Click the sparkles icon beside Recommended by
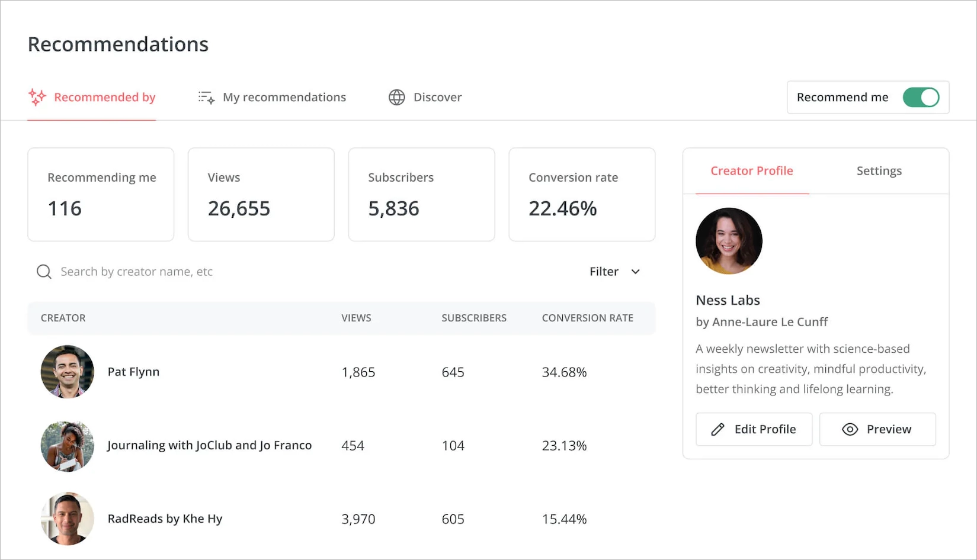Screen dimensions: 977x560 [37, 97]
